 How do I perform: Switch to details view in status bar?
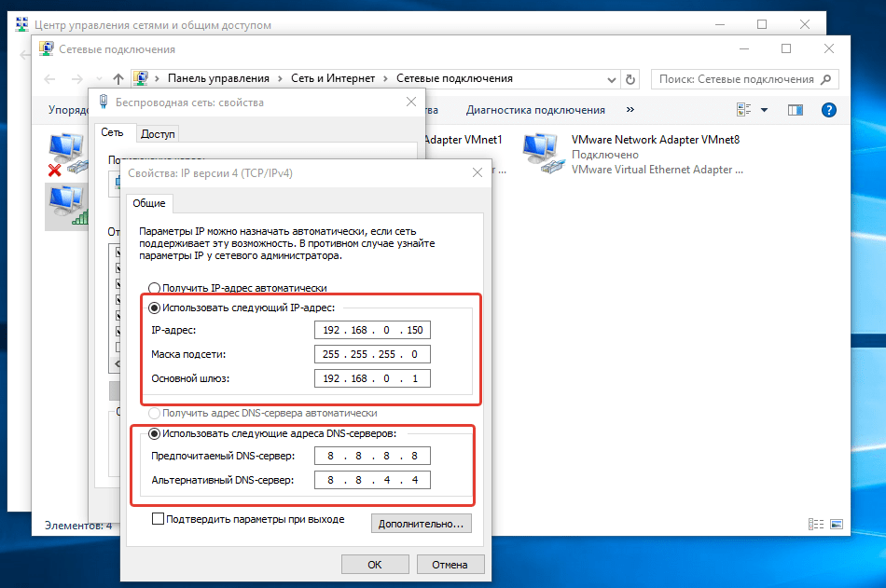816,525
